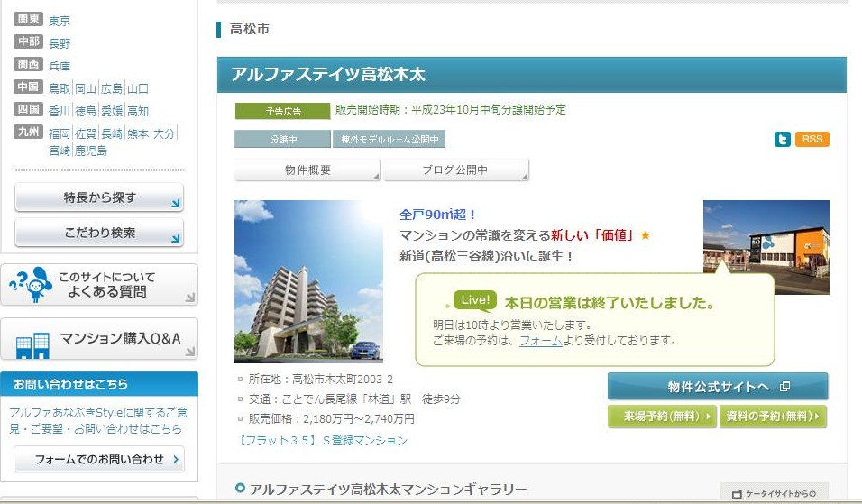Open 鳥取 prefecture link
Image resolution: width=862 pixels, height=504 pixels.
pos(60,88)
